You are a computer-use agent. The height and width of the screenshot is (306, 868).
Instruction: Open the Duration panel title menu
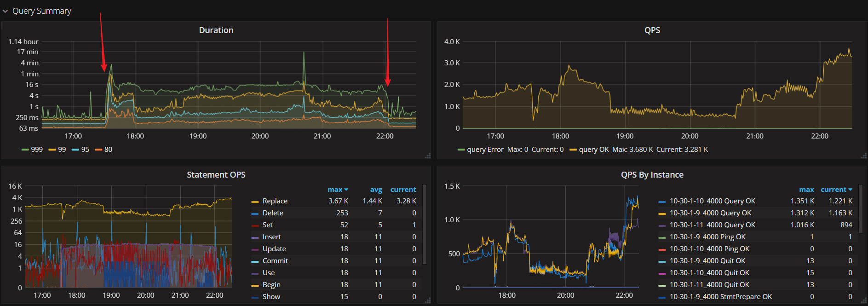(216, 30)
